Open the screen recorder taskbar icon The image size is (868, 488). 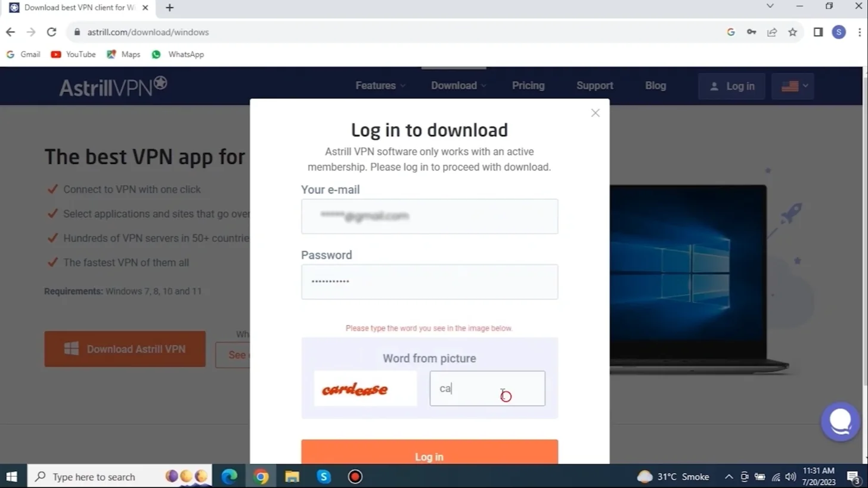point(355,477)
